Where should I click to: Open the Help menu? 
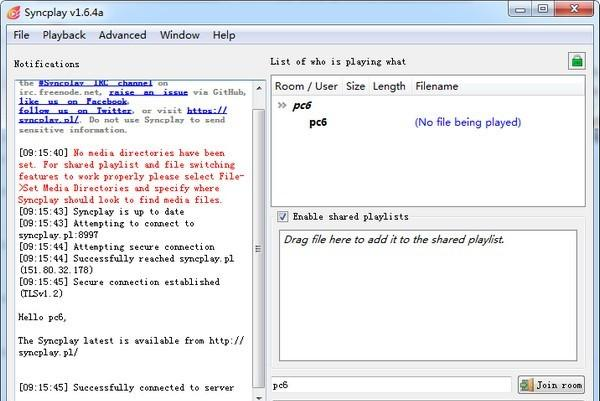224,35
